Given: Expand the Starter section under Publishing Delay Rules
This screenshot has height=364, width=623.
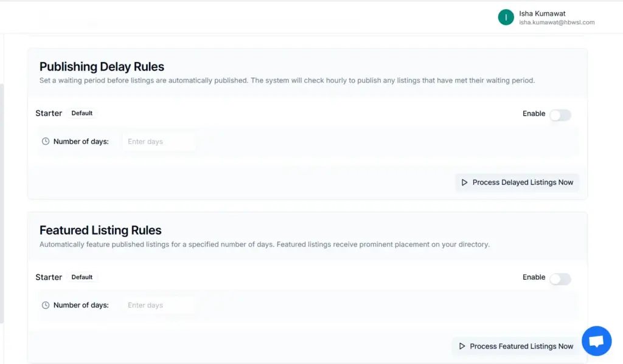Looking at the screenshot, I should 49,113.
